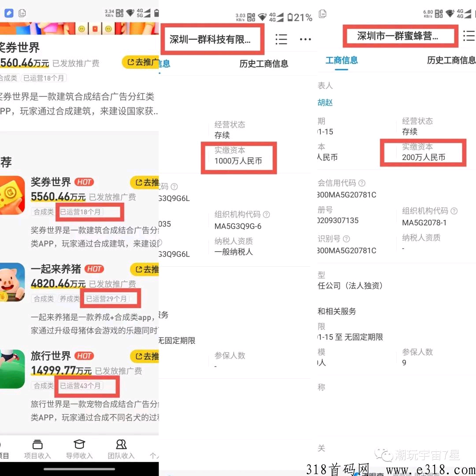The height and width of the screenshot is (476, 476).
Task: Tap HOT badge next to 一起来养猪
Action: 94,269
